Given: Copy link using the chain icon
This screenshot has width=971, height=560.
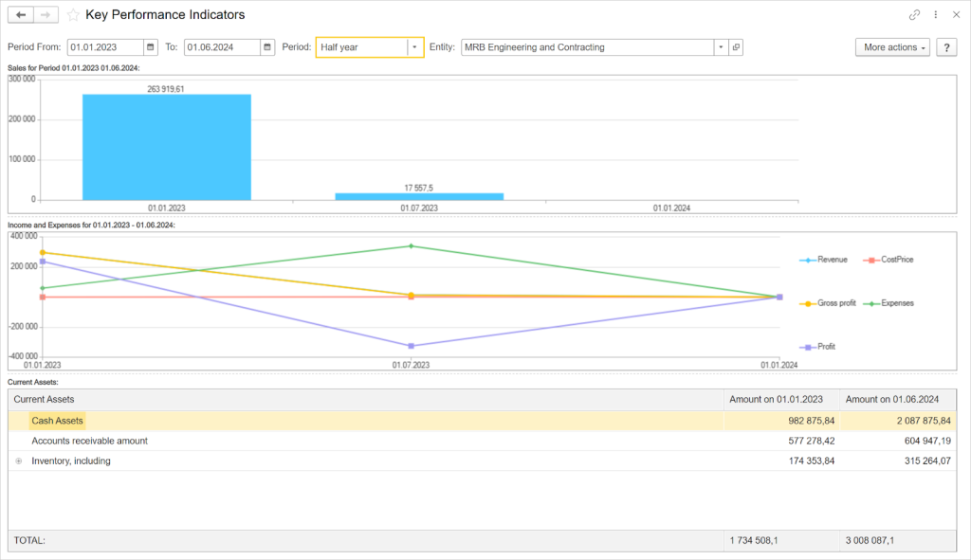Looking at the screenshot, I should pos(914,15).
